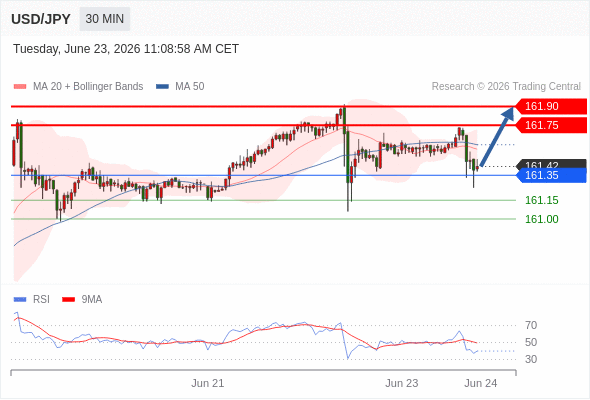Click the 'Research © 2026 Trading Central' text
Viewport: 590px width, 400px height.
coord(506,87)
